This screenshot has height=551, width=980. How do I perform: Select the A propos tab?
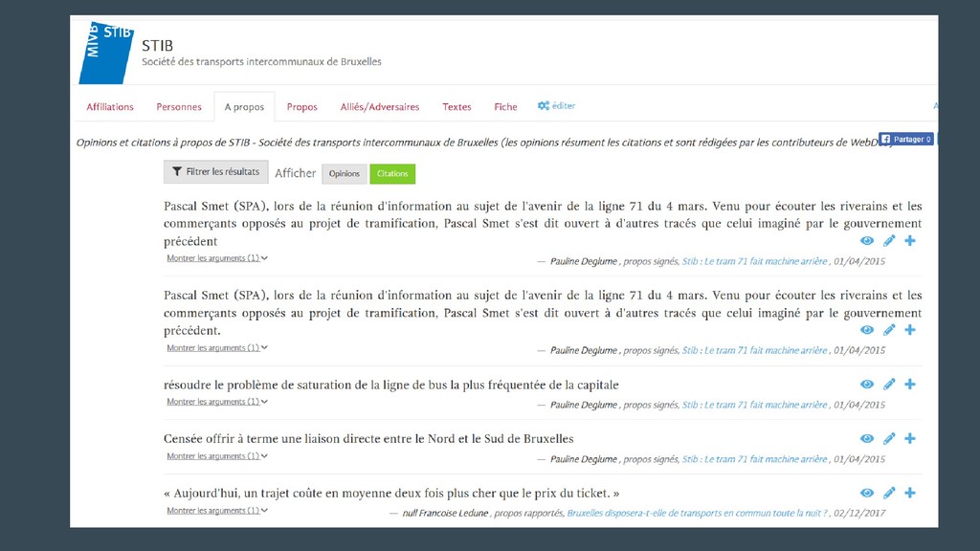(x=244, y=107)
